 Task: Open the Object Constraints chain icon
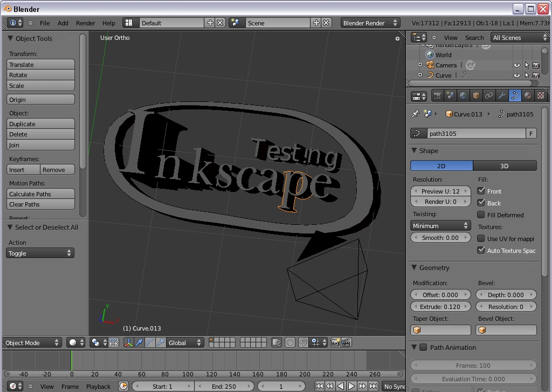click(488, 95)
